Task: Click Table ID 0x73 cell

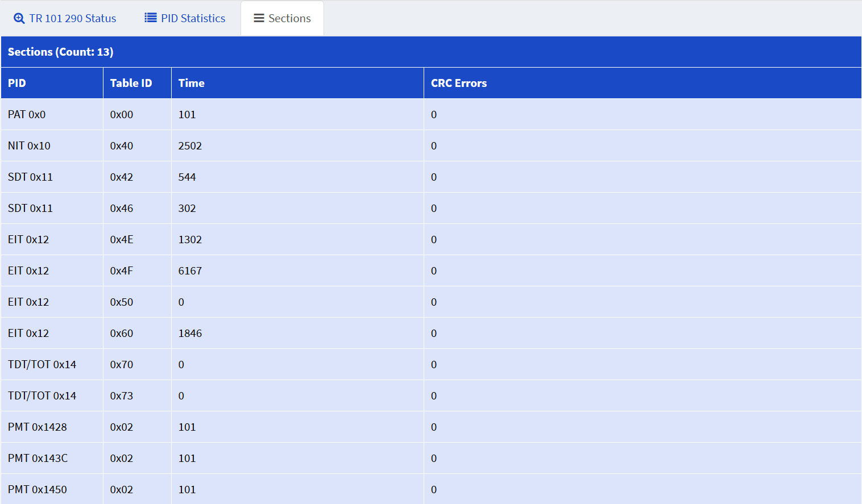Action: pyautogui.click(x=137, y=395)
